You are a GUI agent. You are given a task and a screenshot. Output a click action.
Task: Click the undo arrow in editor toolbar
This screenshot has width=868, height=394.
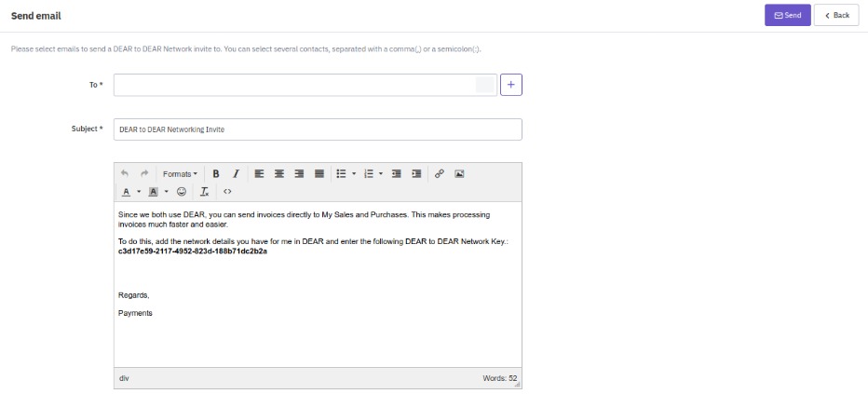pos(125,174)
